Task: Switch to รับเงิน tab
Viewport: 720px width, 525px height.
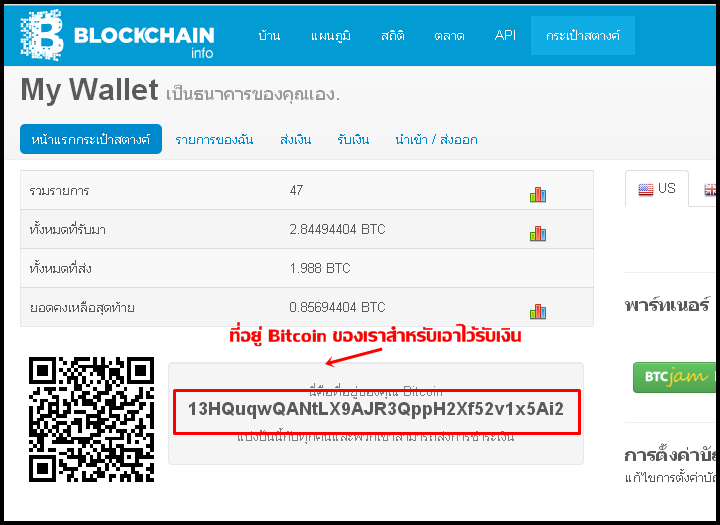Action: [x=353, y=140]
